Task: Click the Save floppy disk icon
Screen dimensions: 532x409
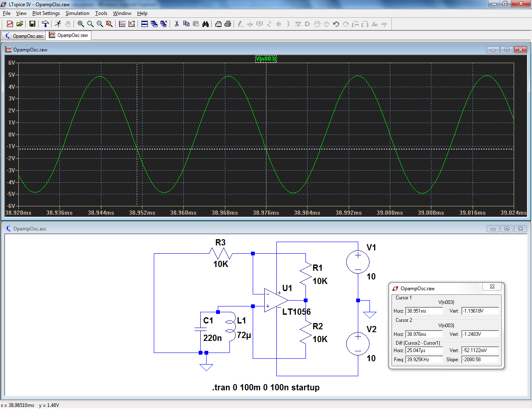Action: pyautogui.click(x=32, y=24)
